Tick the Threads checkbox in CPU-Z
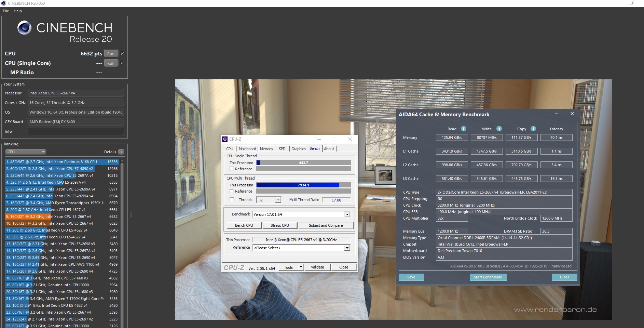 tap(232, 200)
